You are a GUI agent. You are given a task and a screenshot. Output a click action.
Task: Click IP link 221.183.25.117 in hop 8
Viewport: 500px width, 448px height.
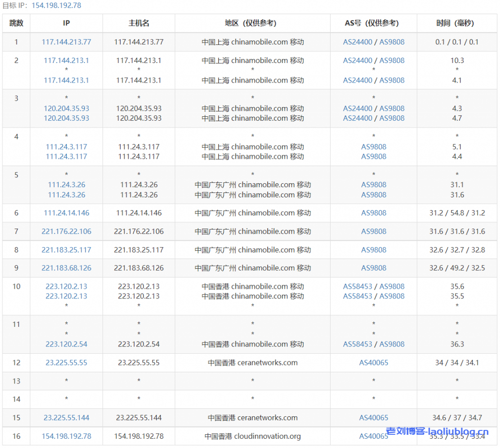[66, 250]
